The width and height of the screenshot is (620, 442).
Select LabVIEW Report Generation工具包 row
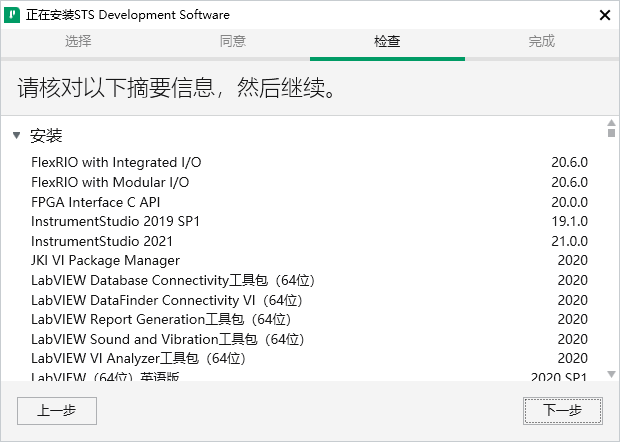(x=309, y=319)
